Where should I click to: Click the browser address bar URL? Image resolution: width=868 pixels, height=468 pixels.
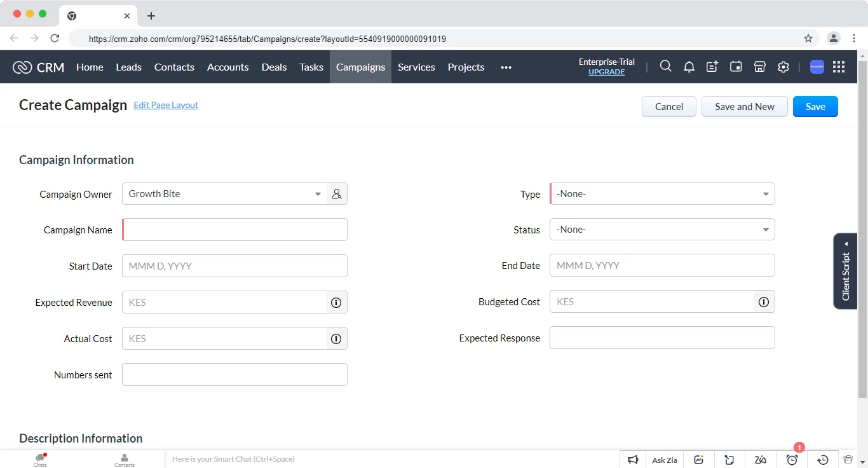[x=268, y=39]
